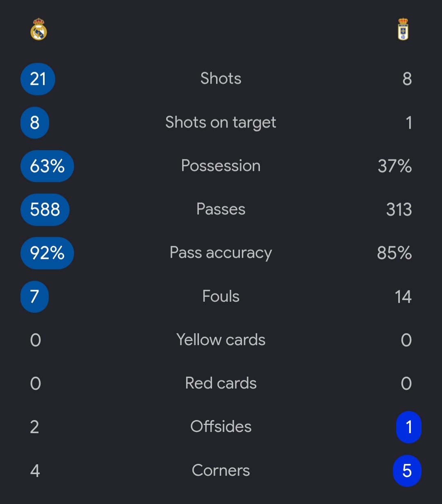
Task: Tap the 588 passes badge
Action: tap(45, 209)
